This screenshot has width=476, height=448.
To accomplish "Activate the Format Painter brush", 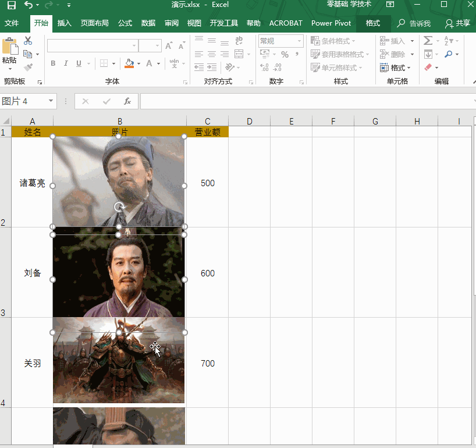I will pos(28,67).
